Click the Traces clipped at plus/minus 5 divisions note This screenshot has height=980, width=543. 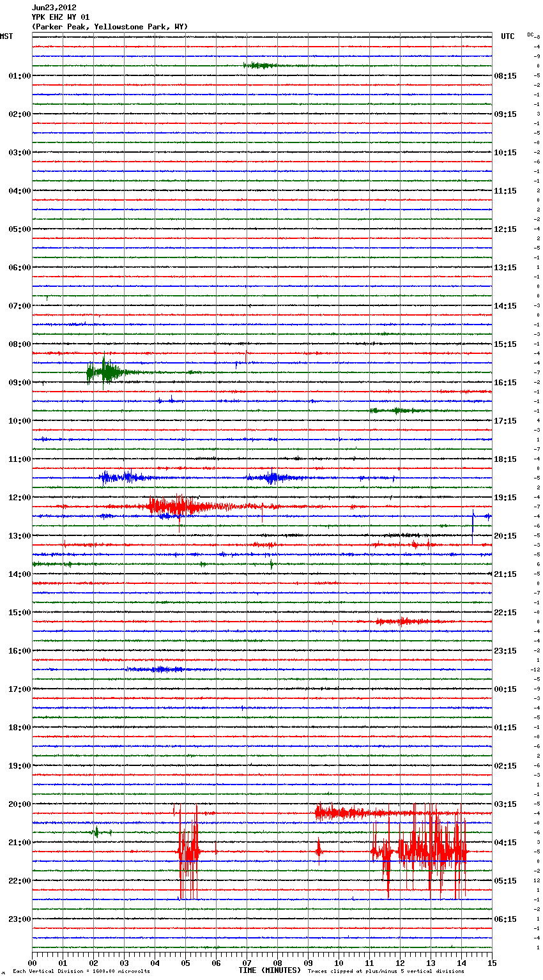point(386,972)
